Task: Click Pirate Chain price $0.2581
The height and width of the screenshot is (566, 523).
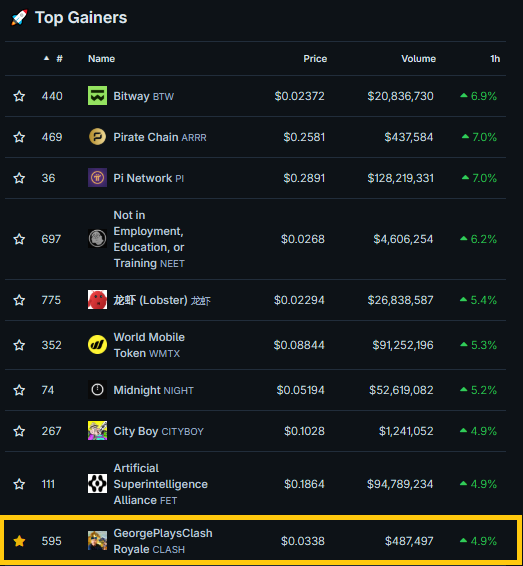Action: coord(304,137)
